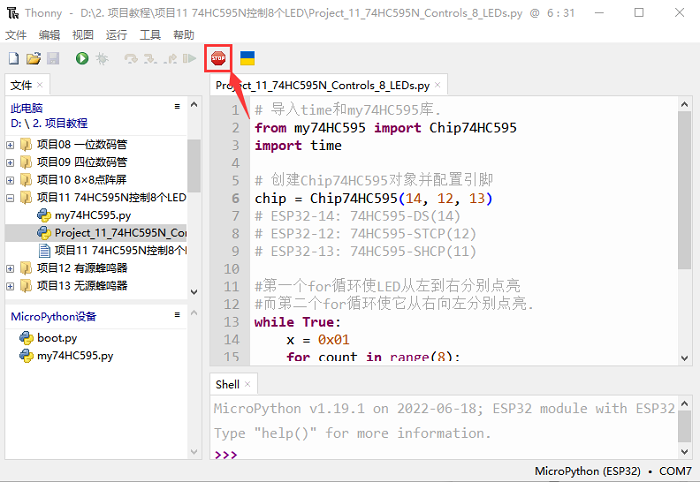Click the 此电脑 link in files panel
This screenshot has width=700, height=482.
coord(27,107)
